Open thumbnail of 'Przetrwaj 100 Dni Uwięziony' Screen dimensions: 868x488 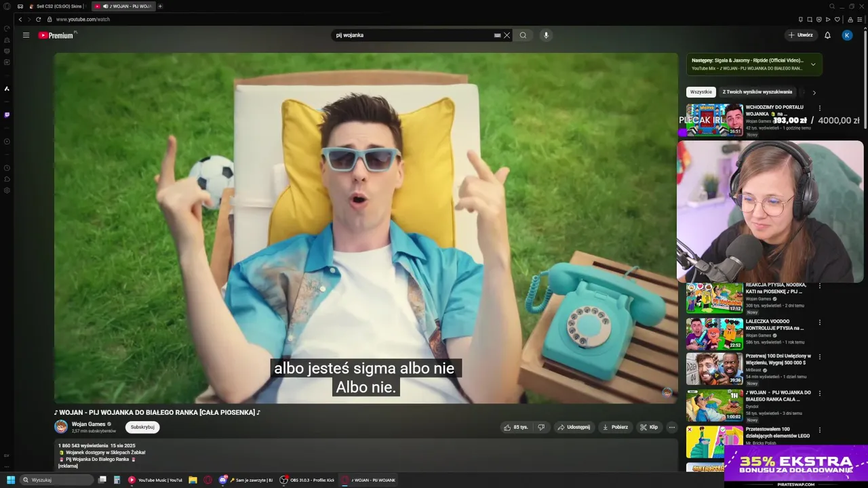pos(715,369)
